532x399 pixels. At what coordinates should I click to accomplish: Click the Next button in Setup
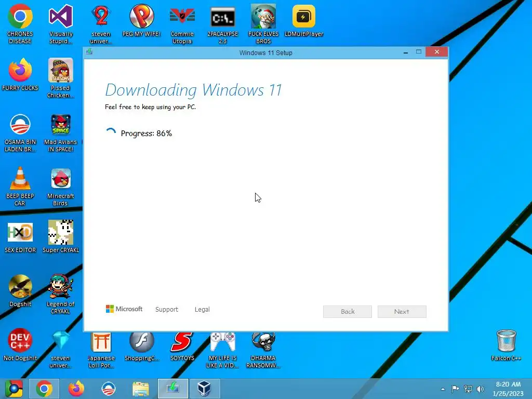(402, 312)
